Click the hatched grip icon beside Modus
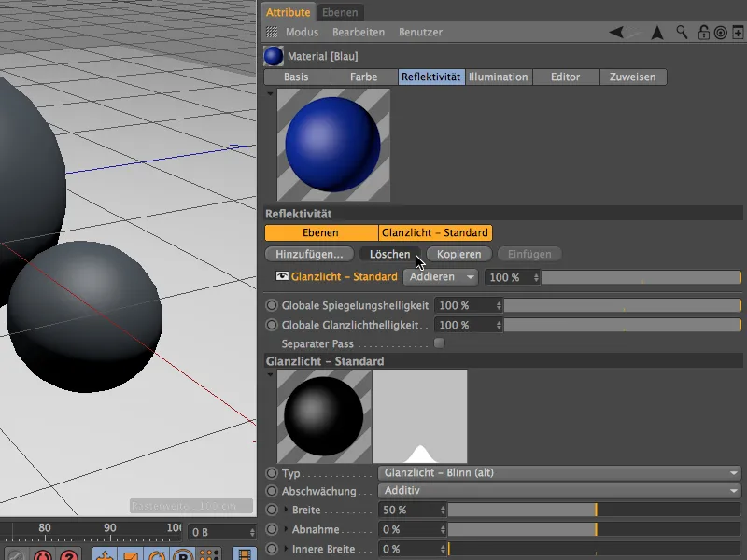The width and height of the screenshot is (747, 560). pos(272,32)
